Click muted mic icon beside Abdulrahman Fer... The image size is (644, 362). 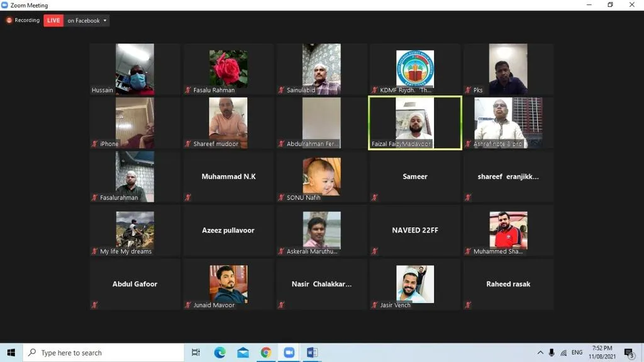coord(281,144)
